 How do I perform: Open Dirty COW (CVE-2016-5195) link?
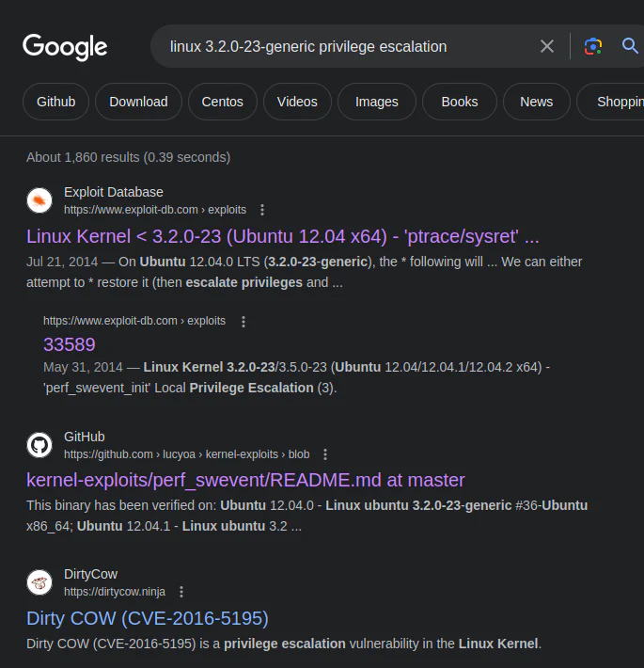click(x=148, y=618)
